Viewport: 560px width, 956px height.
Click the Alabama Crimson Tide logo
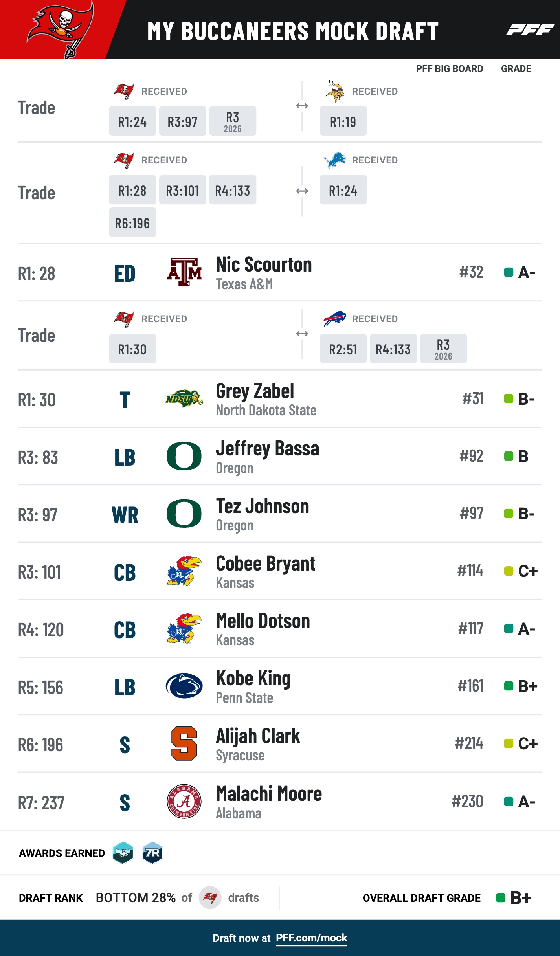184,801
